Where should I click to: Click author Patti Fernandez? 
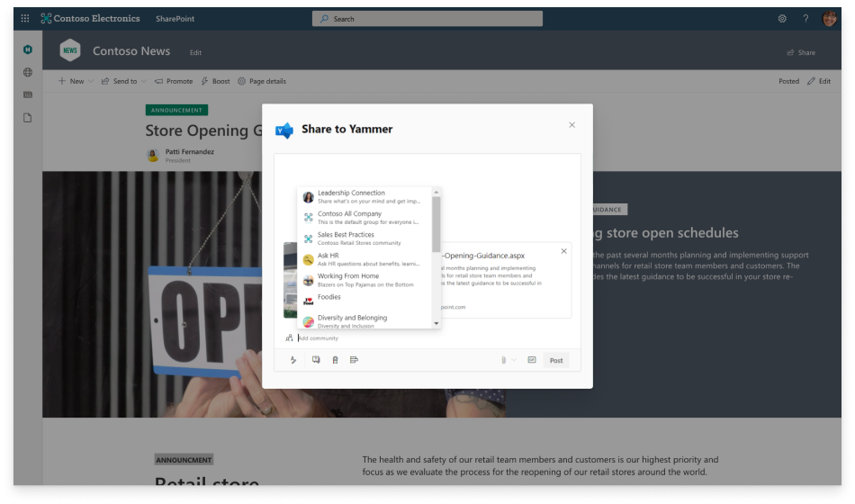(x=190, y=151)
